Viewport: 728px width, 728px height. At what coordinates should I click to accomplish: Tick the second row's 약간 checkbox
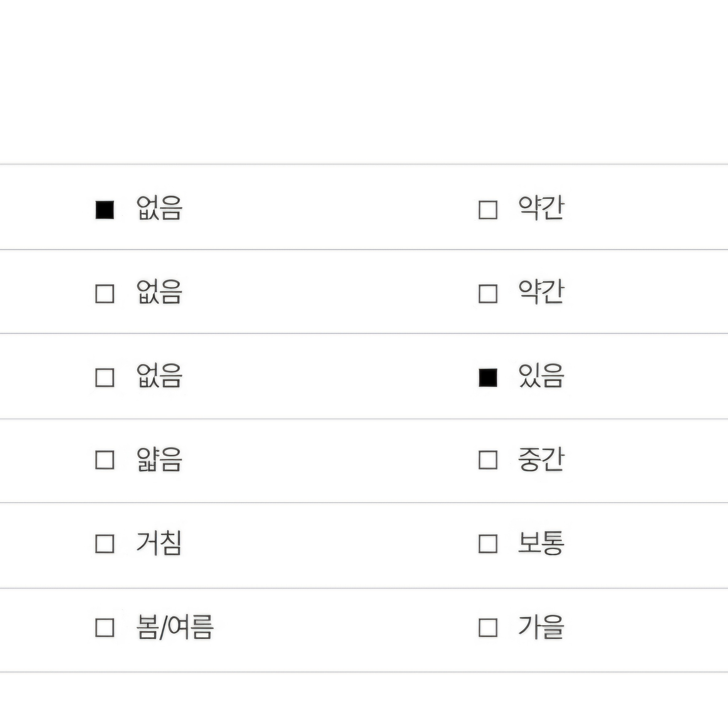tap(488, 294)
